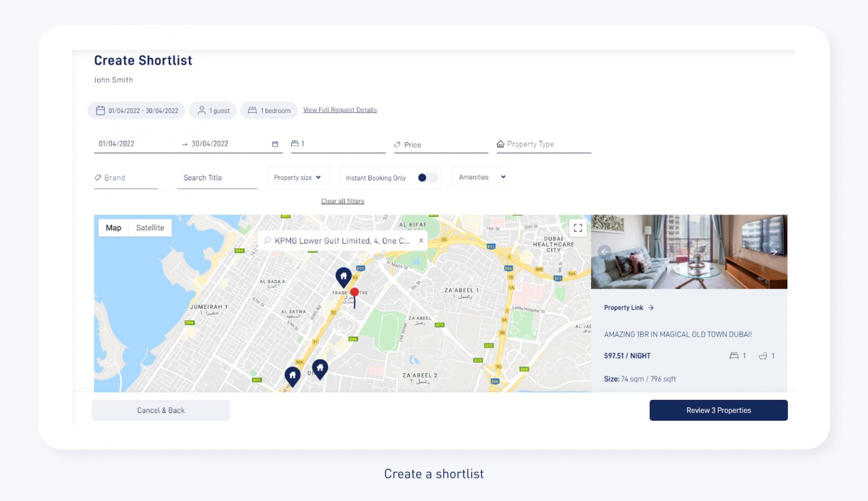
Task: Click Cancel & Back button
Action: pos(160,410)
